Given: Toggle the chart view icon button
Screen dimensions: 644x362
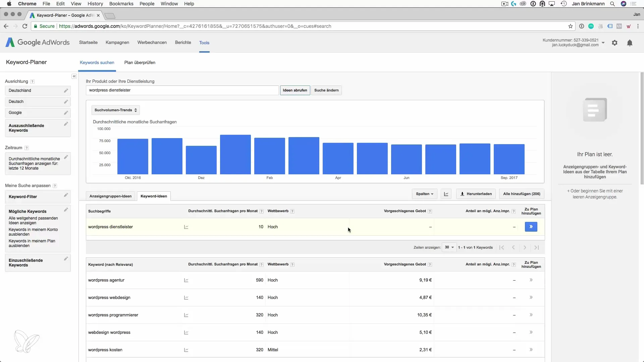Looking at the screenshot, I should coord(446,194).
